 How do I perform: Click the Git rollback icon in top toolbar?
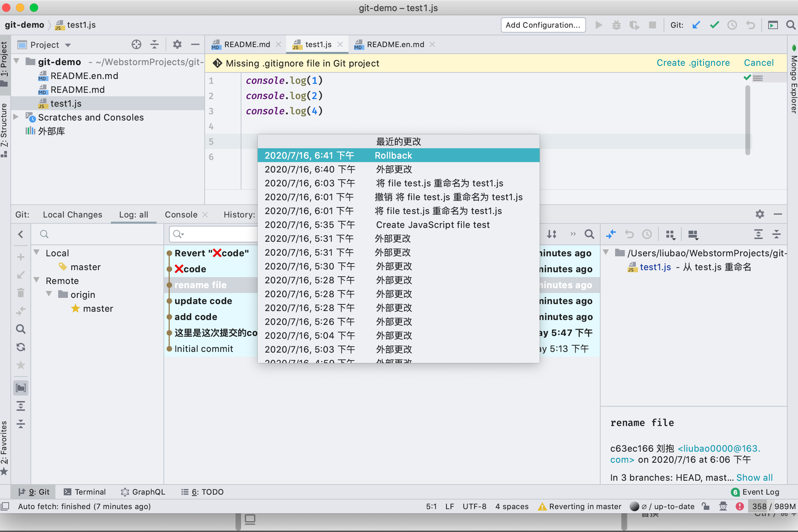pyautogui.click(x=750, y=25)
